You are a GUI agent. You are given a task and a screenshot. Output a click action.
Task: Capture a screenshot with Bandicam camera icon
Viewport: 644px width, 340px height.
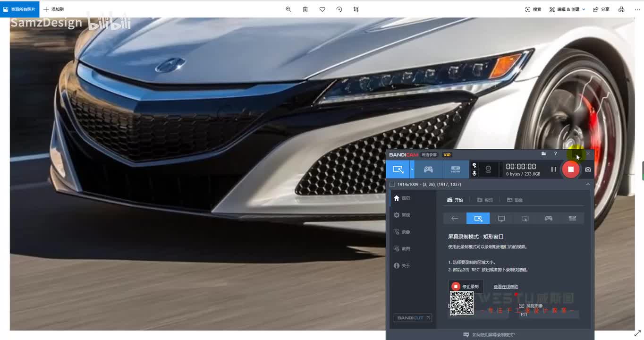[x=588, y=169]
